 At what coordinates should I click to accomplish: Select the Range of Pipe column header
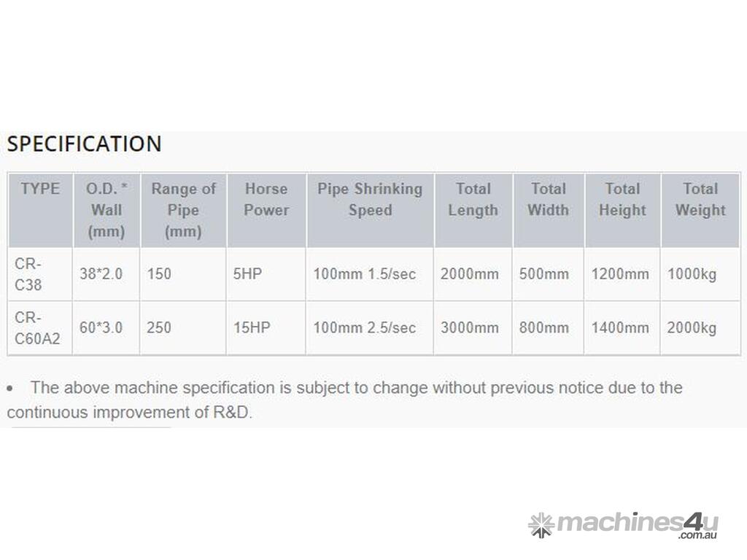(183, 210)
